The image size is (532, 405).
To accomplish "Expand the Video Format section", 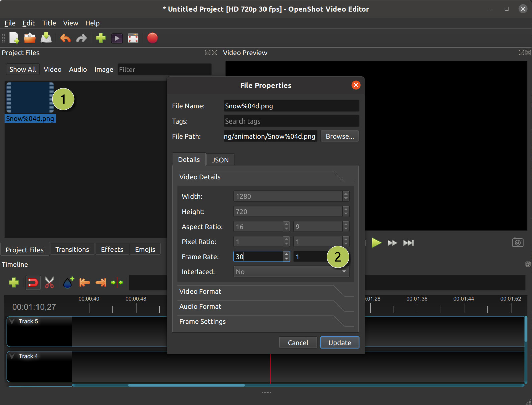I will [200, 291].
